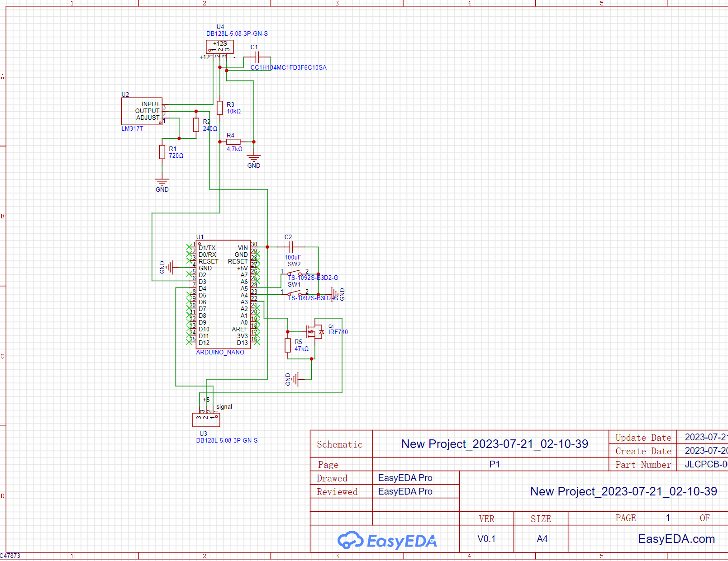Select resistor R5 symbol
This screenshot has width=728, height=561.
pos(288,345)
